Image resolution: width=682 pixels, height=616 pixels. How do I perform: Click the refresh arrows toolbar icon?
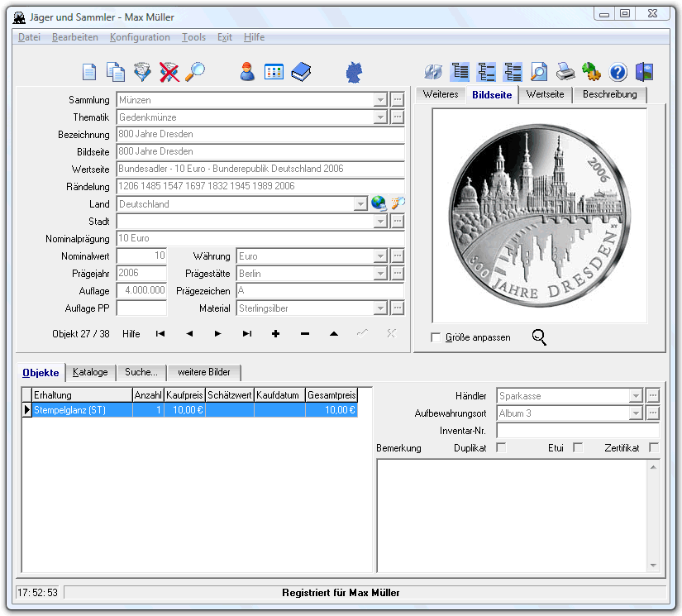tap(433, 72)
